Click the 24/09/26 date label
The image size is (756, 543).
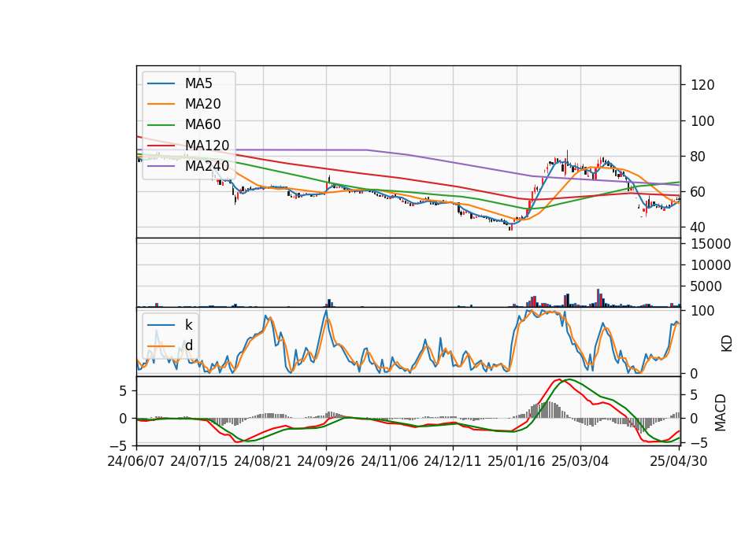[x=325, y=461]
